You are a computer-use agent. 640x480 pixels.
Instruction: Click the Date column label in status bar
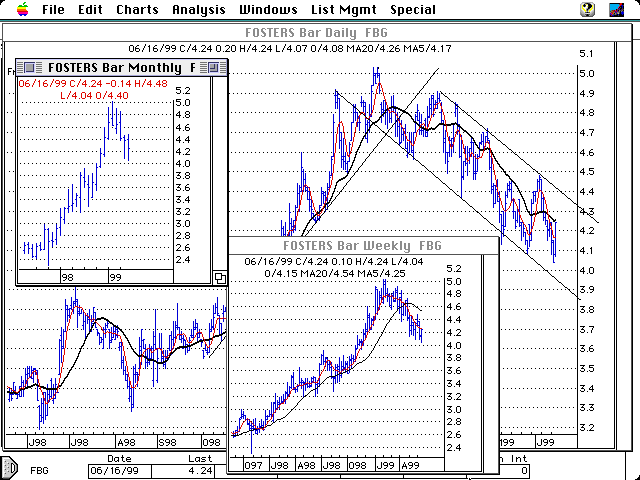(119, 458)
